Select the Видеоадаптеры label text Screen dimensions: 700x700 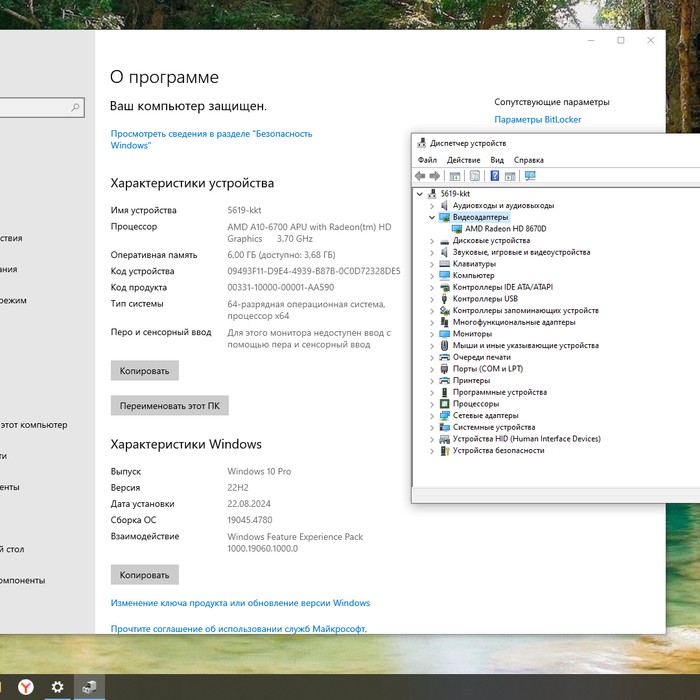coord(480,217)
